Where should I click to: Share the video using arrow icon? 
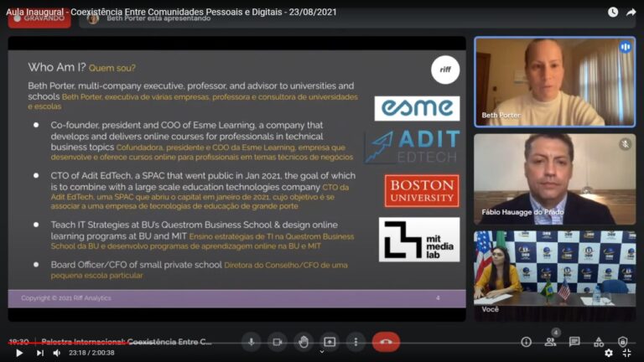coord(631,13)
